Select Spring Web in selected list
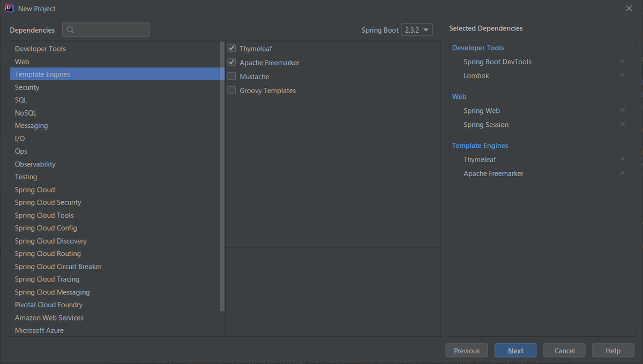The height and width of the screenshot is (364, 643). [x=482, y=110]
